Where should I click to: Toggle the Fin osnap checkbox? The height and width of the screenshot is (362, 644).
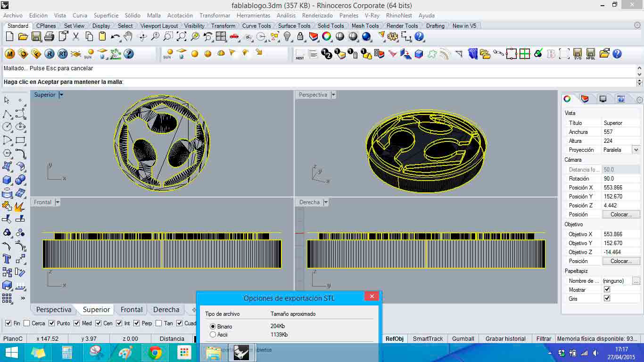coord(8,323)
